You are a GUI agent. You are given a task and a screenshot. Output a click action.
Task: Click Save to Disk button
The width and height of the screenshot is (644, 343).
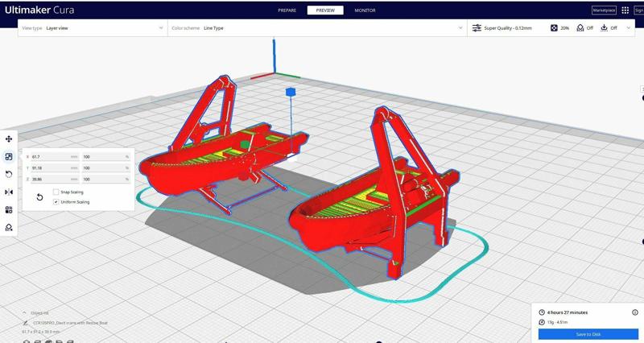point(588,334)
